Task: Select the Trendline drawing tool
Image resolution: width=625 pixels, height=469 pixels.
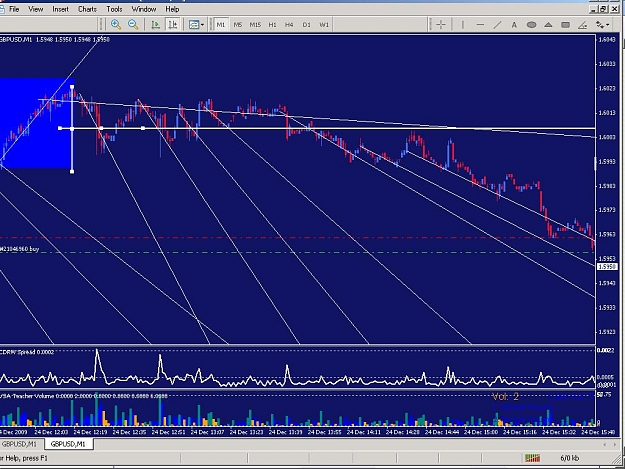Action: (x=497, y=25)
